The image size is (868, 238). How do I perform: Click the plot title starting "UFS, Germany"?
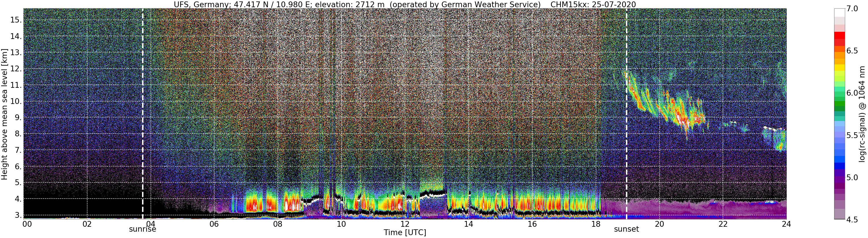pos(405,4)
